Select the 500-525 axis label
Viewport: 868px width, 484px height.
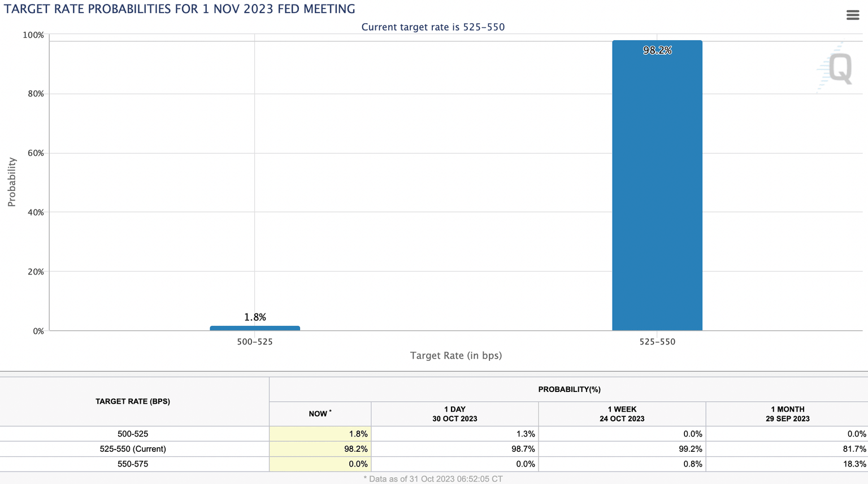254,342
